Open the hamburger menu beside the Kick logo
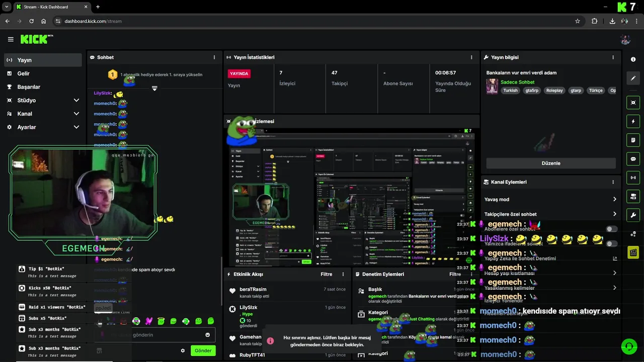The image size is (644, 362). click(11, 39)
